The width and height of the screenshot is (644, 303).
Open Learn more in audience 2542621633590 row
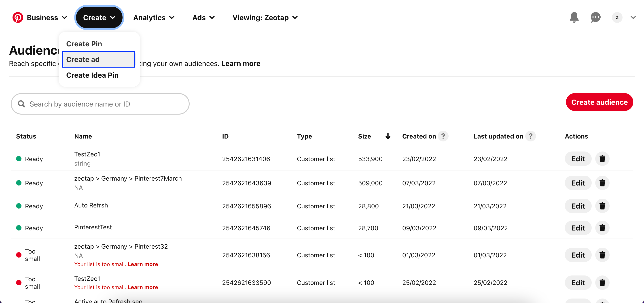coord(143,287)
